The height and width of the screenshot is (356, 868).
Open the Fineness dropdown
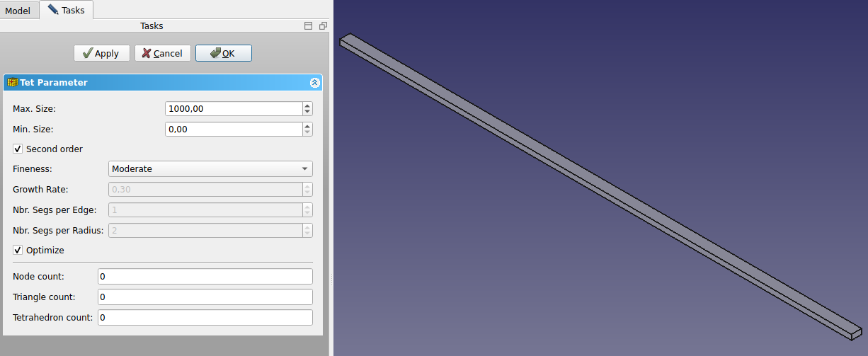click(x=210, y=169)
